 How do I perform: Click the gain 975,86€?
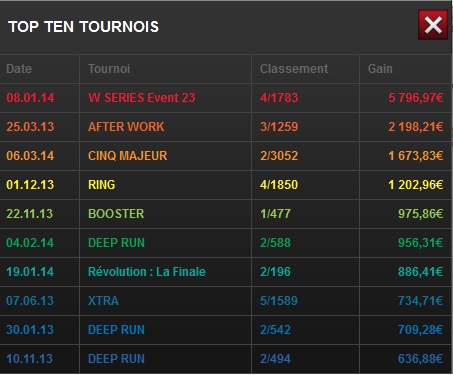coord(420,214)
